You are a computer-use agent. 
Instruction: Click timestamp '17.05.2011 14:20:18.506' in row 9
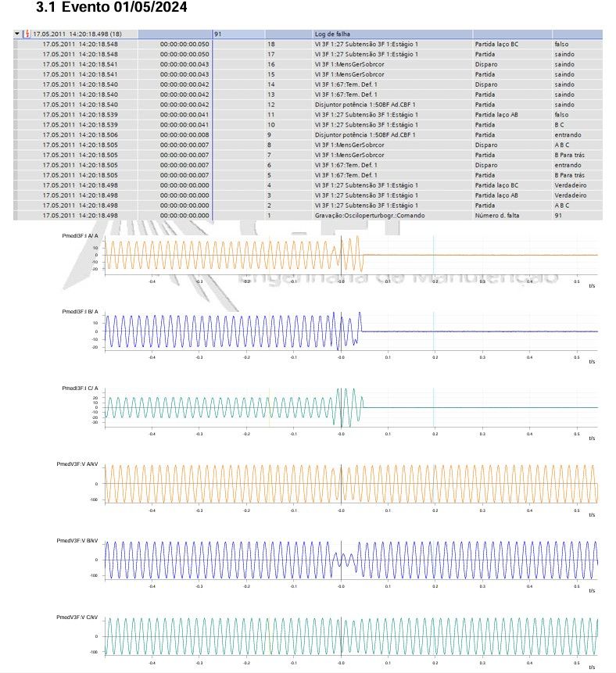(80, 134)
